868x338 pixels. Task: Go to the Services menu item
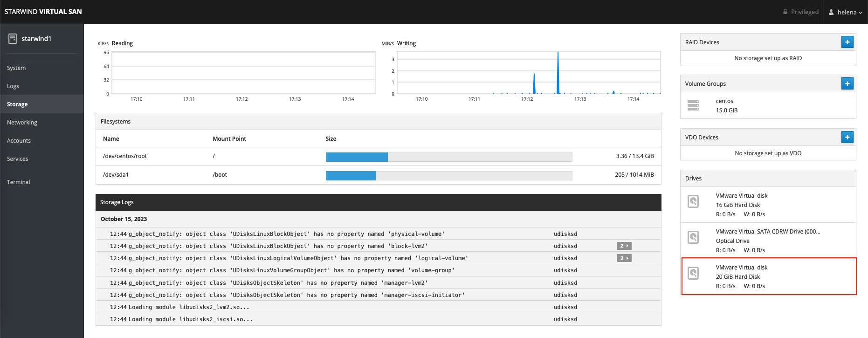coord(18,159)
